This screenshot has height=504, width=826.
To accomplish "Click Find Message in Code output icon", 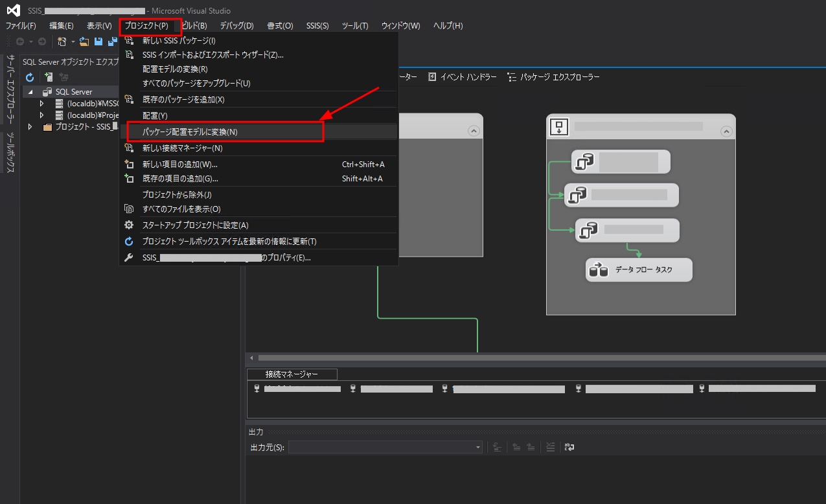I will [x=497, y=447].
